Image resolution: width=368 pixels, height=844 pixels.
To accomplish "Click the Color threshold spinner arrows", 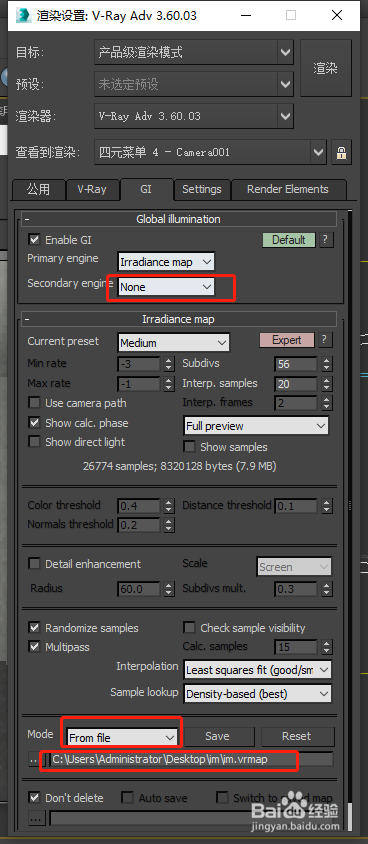I will 169,506.
